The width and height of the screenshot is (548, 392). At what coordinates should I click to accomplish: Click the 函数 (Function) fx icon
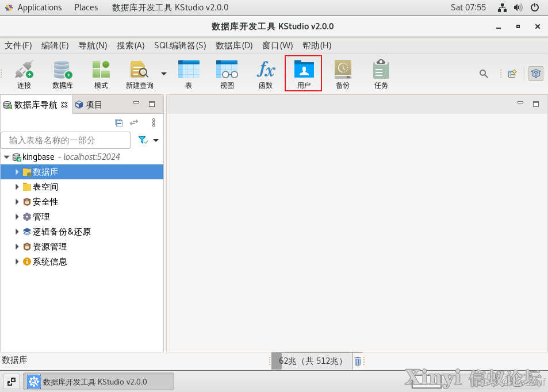pos(266,74)
